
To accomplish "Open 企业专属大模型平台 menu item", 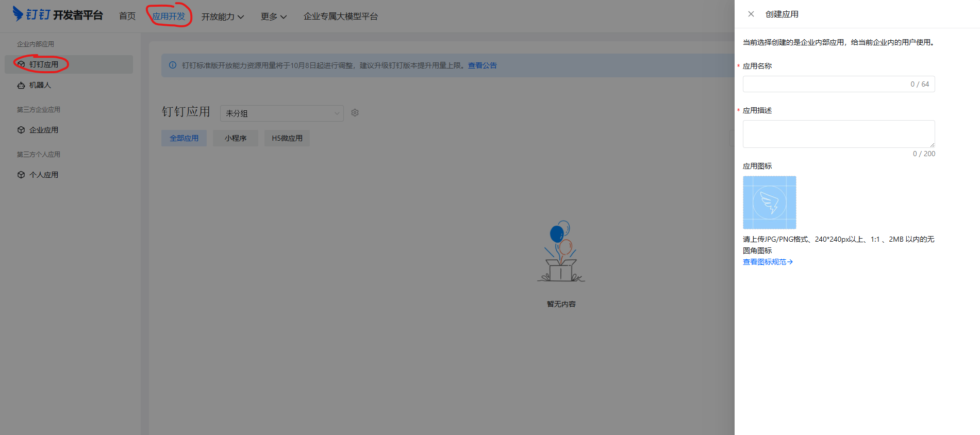I will click(341, 16).
